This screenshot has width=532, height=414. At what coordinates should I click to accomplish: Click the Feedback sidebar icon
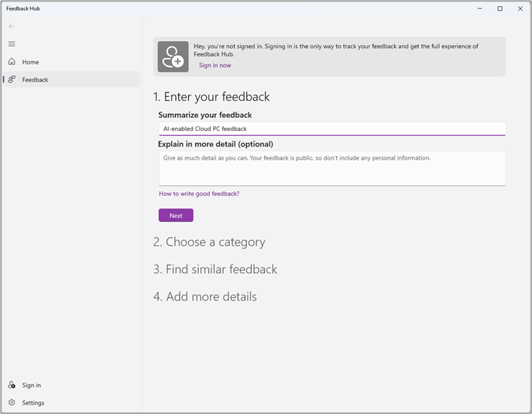(12, 79)
